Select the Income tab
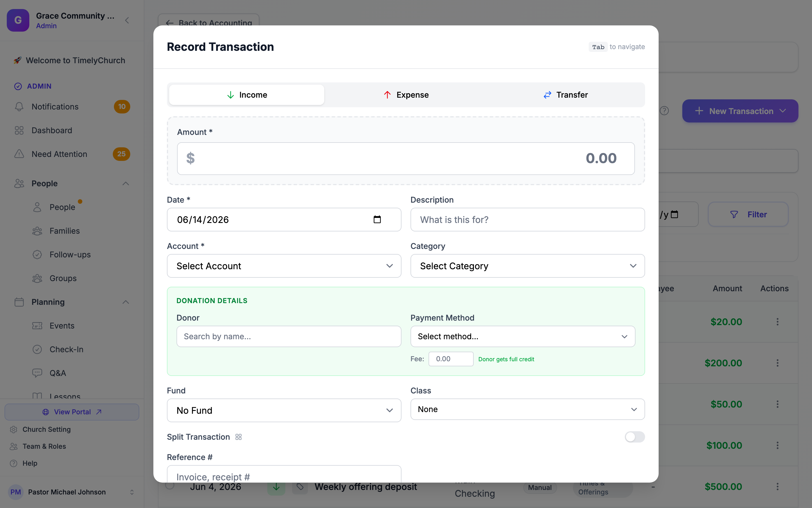Screen dimensions: 812x508 pos(247,95)
